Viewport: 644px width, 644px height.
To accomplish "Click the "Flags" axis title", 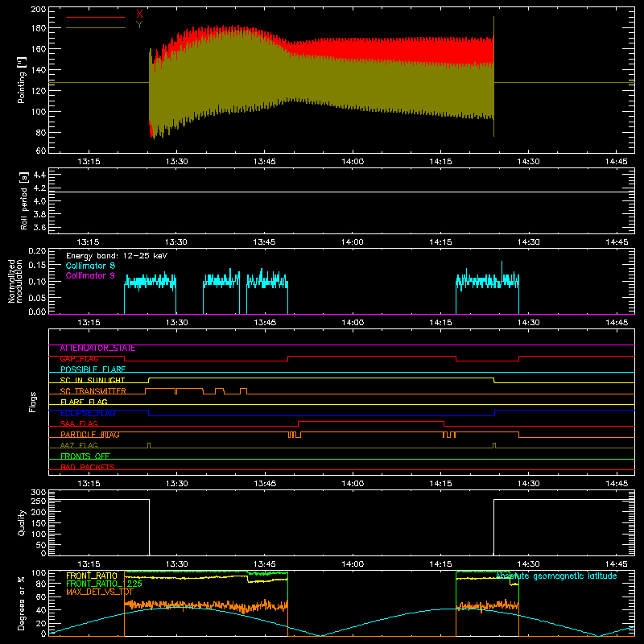I will pyautogui.click(x=32, y=402).
